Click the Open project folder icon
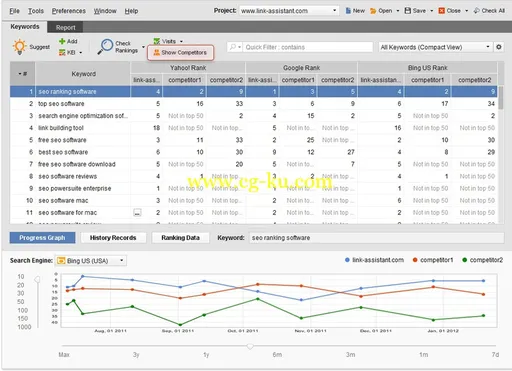This screenshot has width=512, height=371. point(373,11)
